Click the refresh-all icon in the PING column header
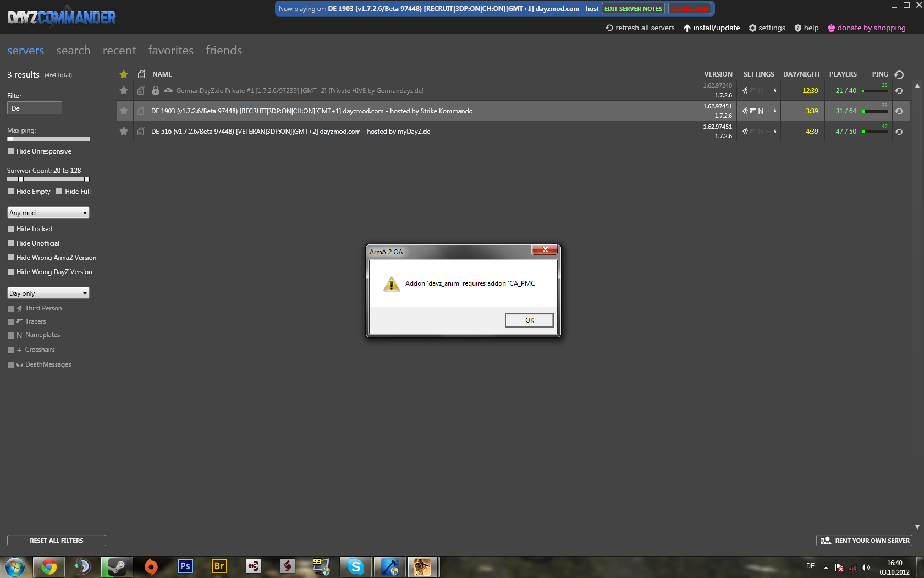The width and height of the screenshot is (924, 578). [x=899, y=75]
